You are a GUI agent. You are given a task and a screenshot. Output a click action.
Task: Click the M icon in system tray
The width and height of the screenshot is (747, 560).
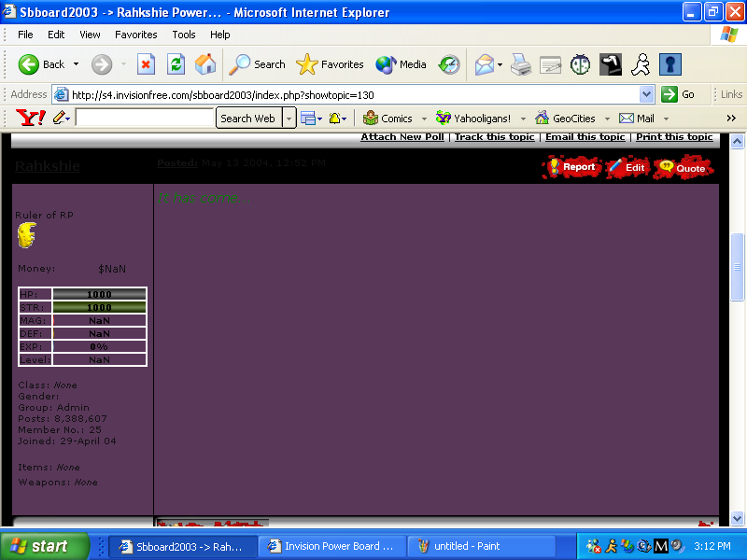661,546
